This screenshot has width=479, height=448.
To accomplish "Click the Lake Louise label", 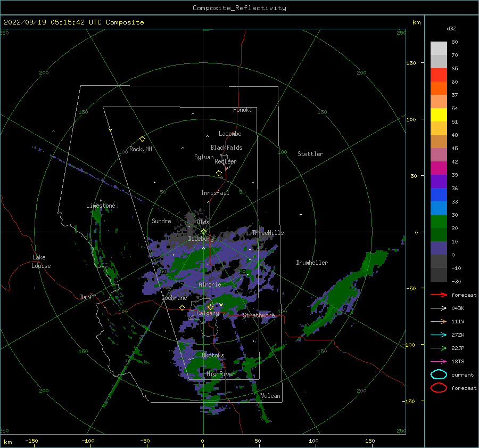I will pos(41,262).
